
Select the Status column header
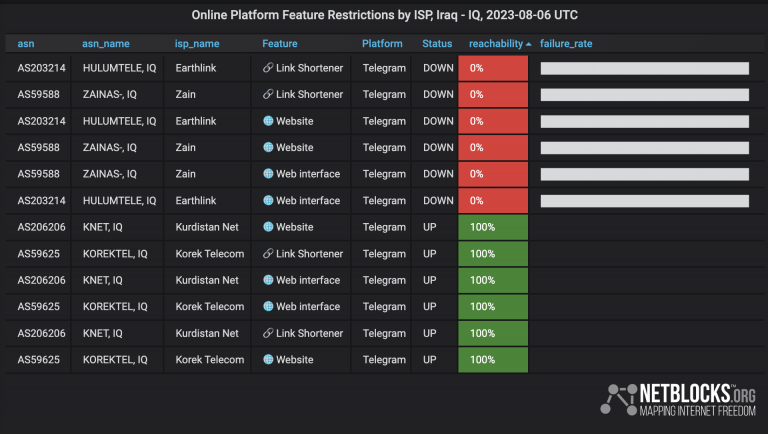pos(437,44)
